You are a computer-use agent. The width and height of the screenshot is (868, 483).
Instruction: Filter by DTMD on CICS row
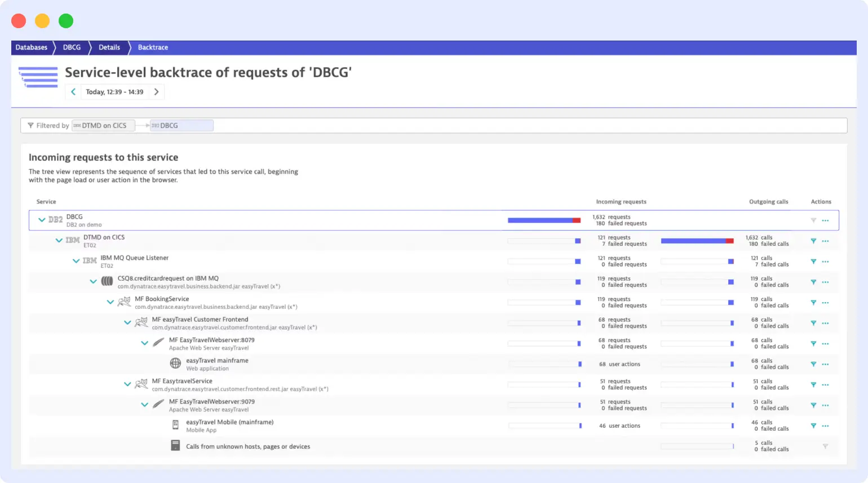click(813, 241)
